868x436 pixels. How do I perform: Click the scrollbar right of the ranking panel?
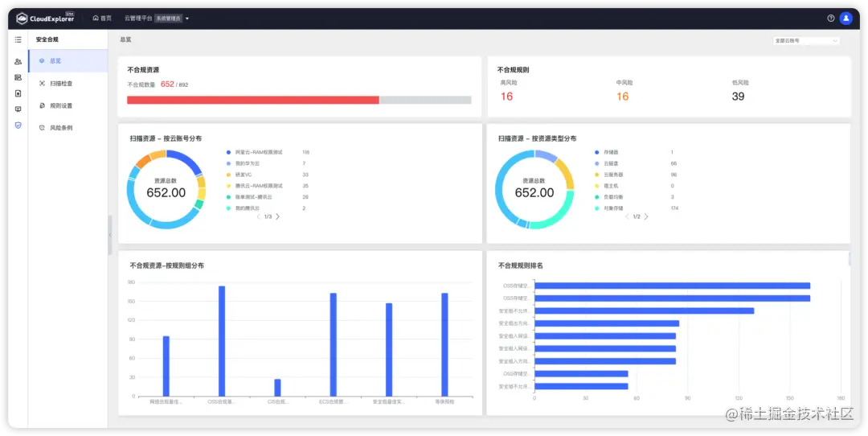click(x=850, y=259)
